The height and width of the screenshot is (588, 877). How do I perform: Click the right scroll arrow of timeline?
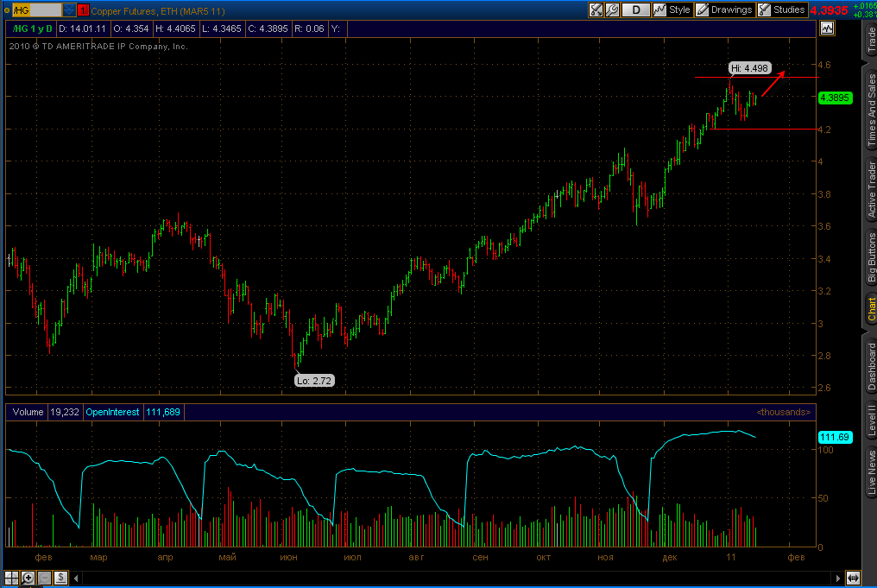pyautogui.click(x=837, y=579)
